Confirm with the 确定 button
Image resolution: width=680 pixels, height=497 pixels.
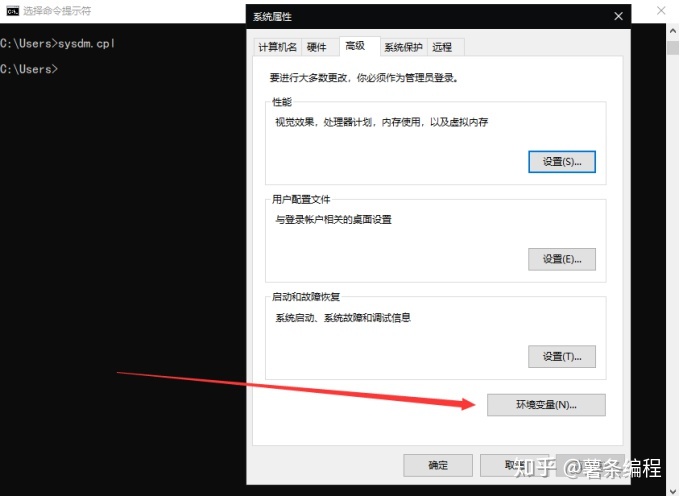click(438, 465)
